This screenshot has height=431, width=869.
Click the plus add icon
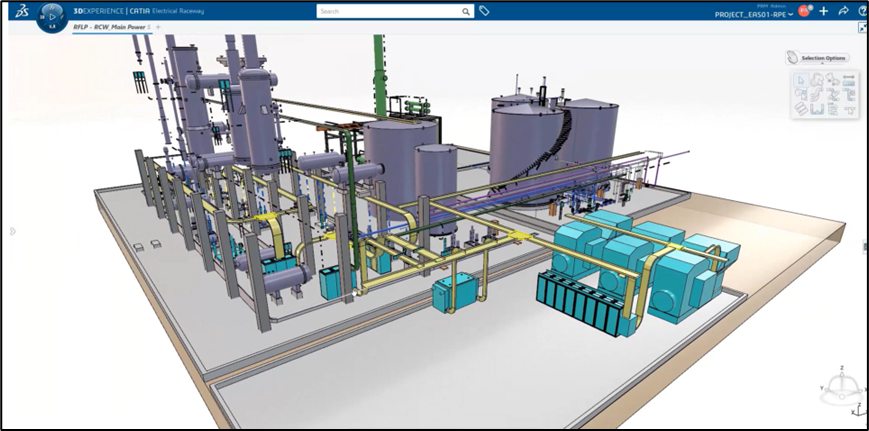824,11
